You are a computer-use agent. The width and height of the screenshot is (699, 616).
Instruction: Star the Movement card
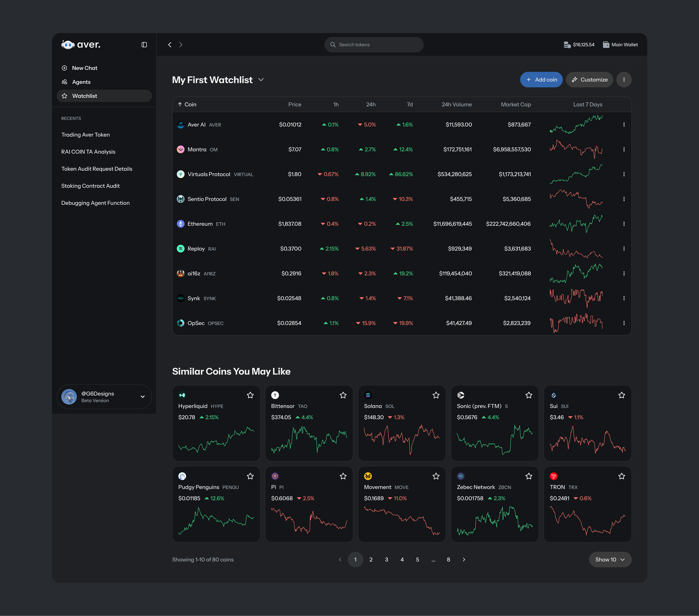coord(436,476)
